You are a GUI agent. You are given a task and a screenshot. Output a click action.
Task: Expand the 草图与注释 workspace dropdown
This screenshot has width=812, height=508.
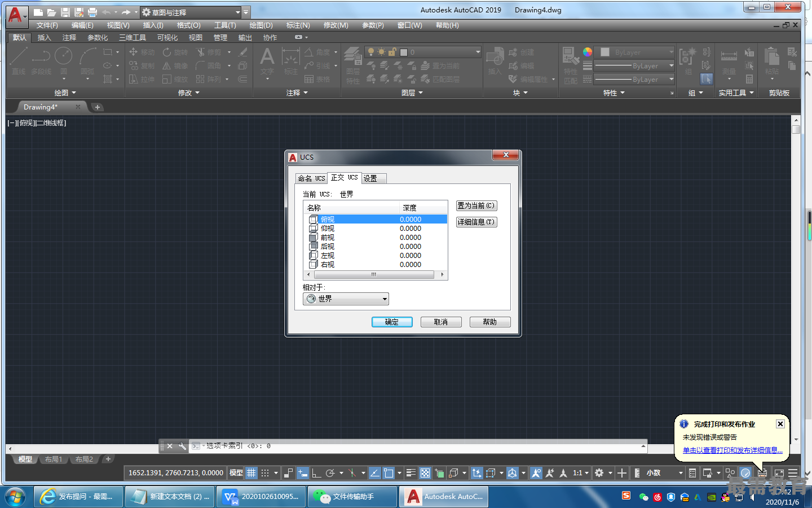[x=237, y=12]
